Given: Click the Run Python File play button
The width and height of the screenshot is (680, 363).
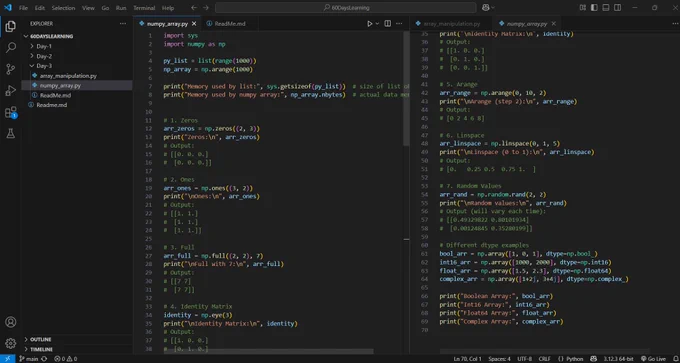Looking at the screenshot, I should [x=369, y=23].
